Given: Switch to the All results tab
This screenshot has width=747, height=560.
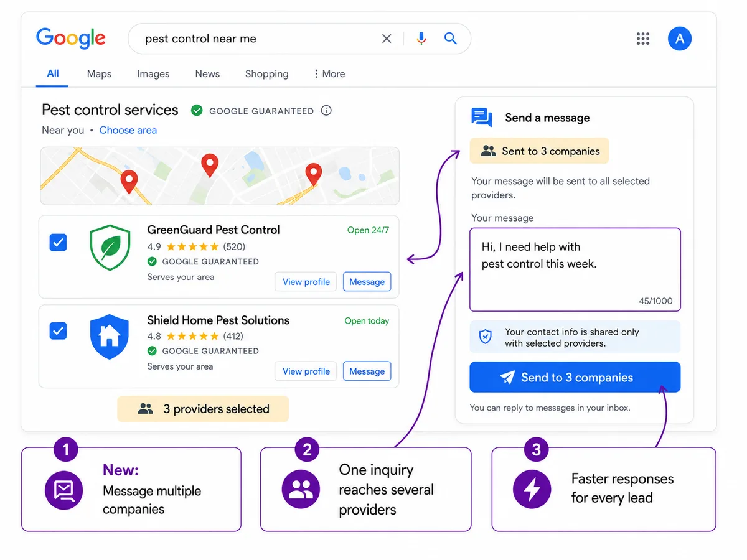Looking at the screenshot, I should pos(53,73).
